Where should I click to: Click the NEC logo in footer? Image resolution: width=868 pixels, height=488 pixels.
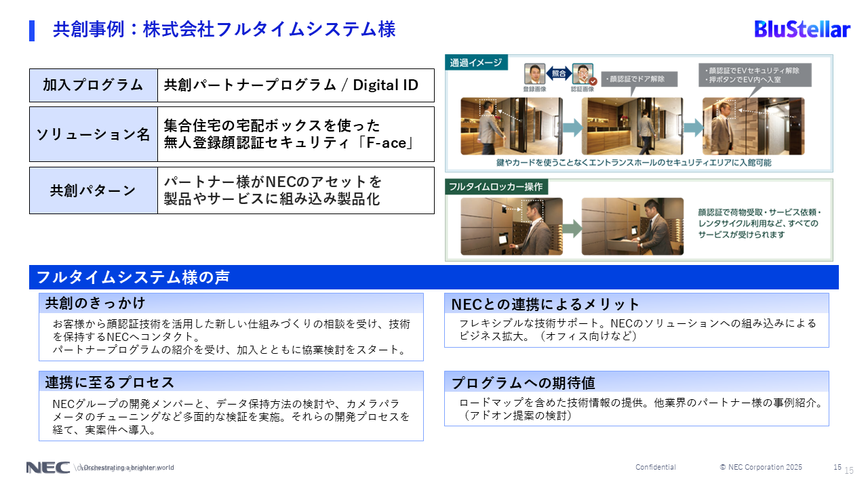(x=47, y=468)
